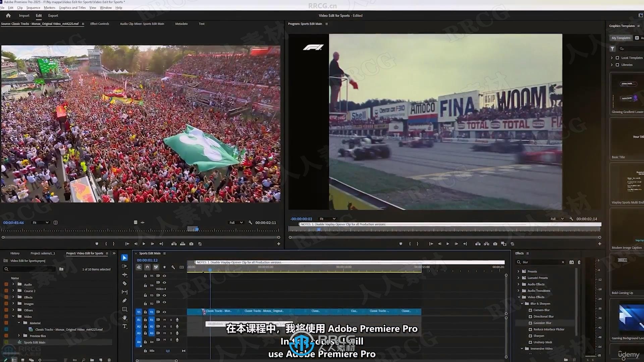Image resolution: width=644 pixels, height=362 pixels.
Task: Open Program monitor settings wrench
Action: pyautogui.click(x=571, y=219)
